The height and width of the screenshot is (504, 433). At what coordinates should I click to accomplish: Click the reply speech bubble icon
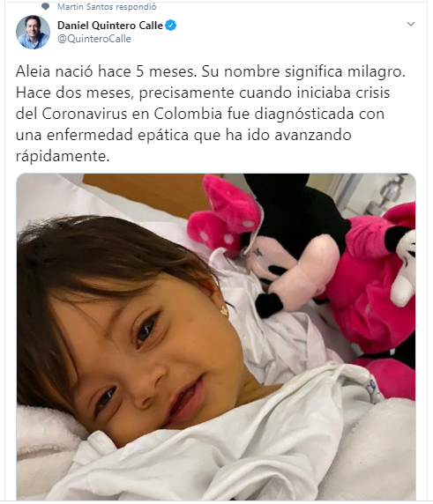coord(46,6)
